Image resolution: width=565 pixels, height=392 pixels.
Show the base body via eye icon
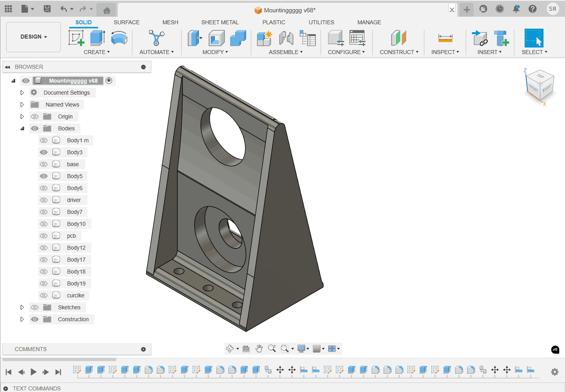click(x=44, y=164)
